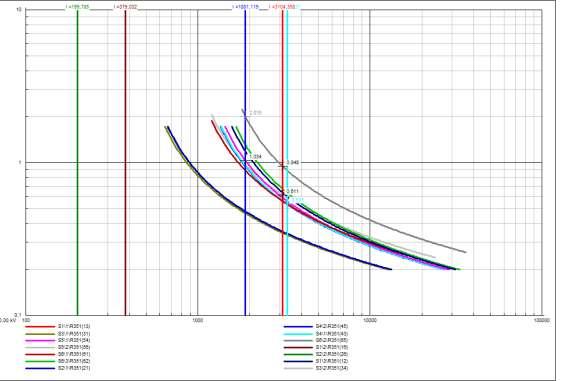Click the olive legend swatch for S3:1
Viewport: 563px width, 381px height.
[40, 334]
